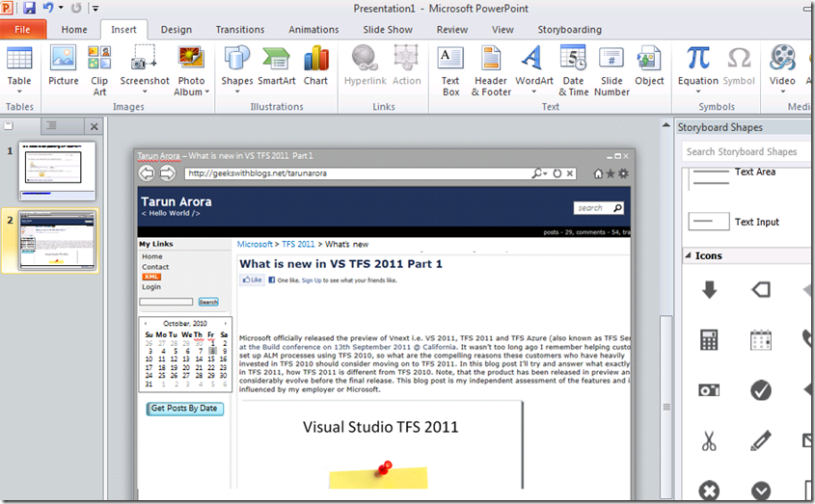Collapse the Icons section
The height and width of the screenshot is (504, 815).
(689, 255)
